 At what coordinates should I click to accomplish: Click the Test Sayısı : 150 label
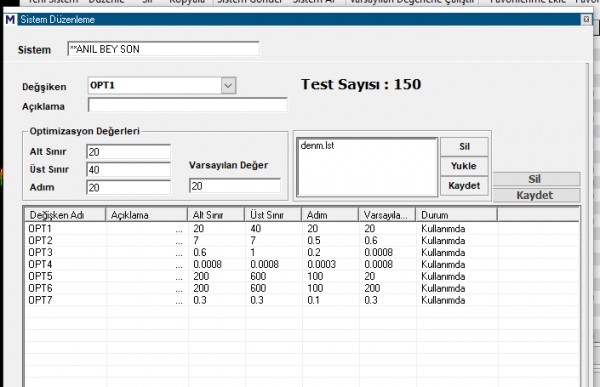361,84
